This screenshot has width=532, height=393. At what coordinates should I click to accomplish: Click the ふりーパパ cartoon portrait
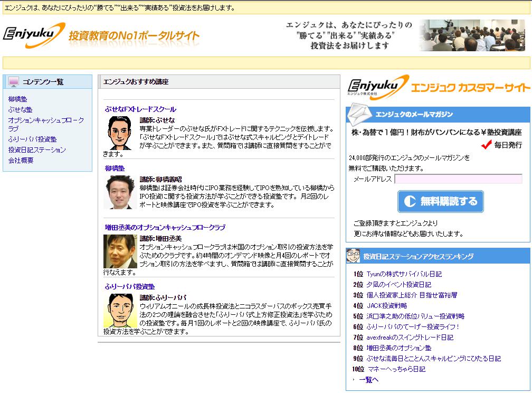[120, 311]
